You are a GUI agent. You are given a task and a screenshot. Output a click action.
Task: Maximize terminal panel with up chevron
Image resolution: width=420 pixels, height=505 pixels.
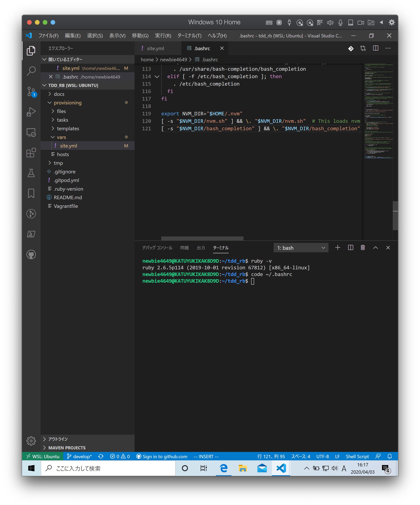pyautogui.click(x=376, y=248)
